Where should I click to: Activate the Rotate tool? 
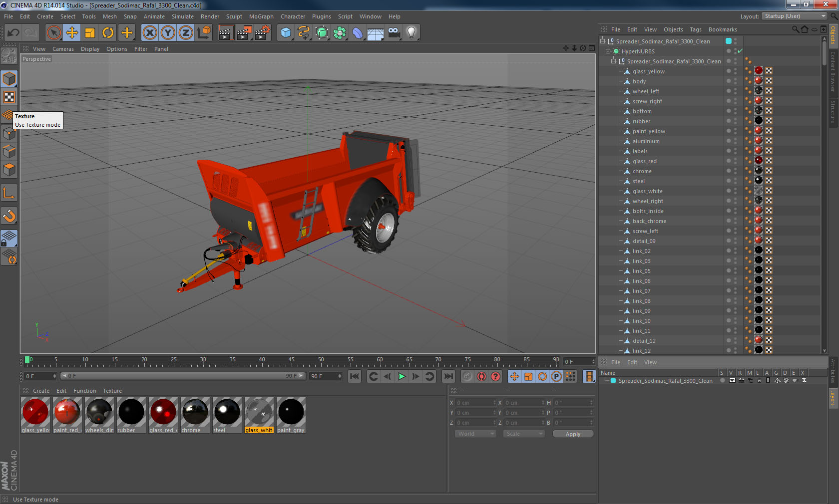tap(108, 33)
